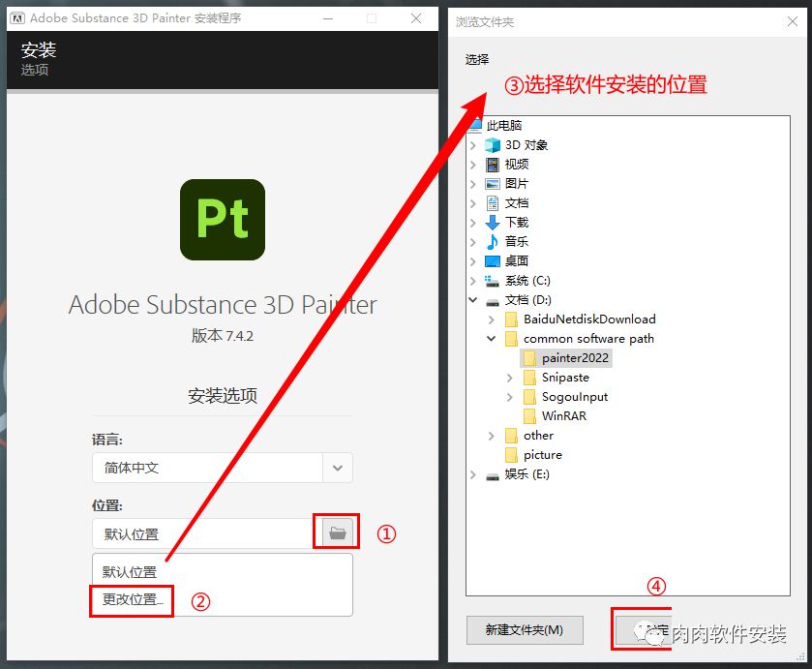812x669 pixels.
Task: Select painter2022 folder name
Action: click(x=575, y=358)
